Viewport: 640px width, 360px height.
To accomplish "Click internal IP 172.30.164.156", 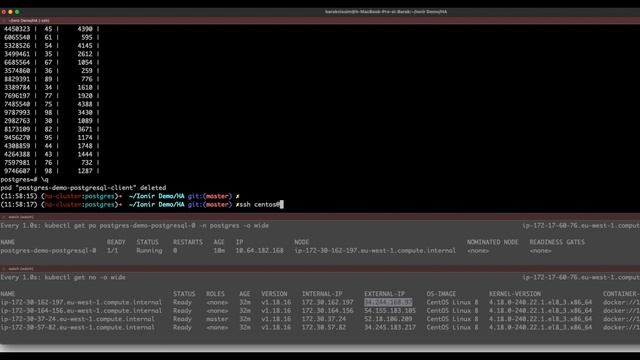I will [327, 311].
